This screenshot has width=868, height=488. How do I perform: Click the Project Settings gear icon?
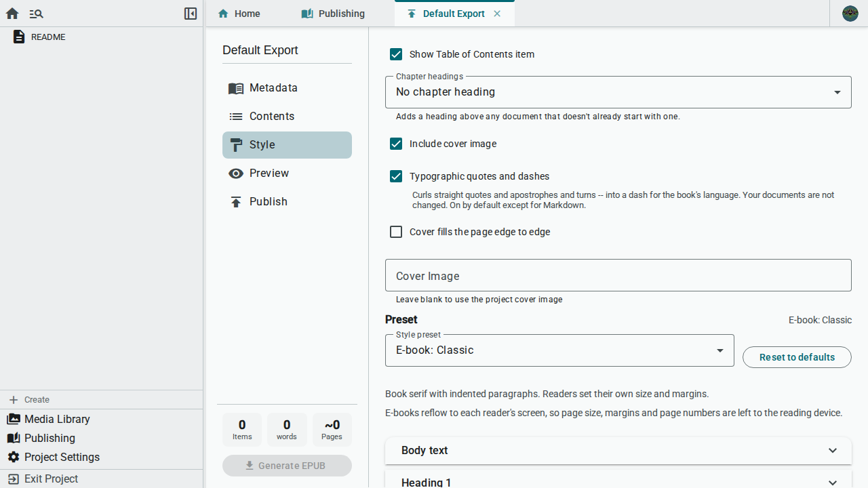(14, 457)
